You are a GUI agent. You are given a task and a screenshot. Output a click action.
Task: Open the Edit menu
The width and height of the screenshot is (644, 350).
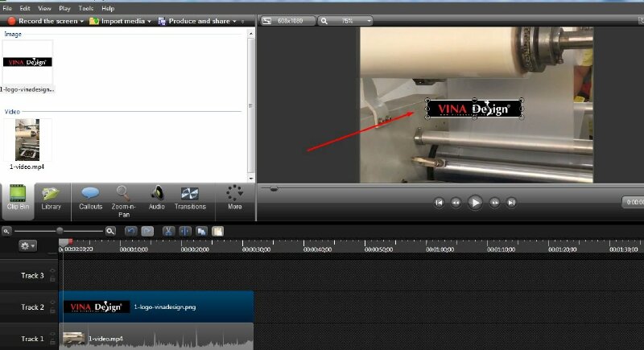(25, 8)
